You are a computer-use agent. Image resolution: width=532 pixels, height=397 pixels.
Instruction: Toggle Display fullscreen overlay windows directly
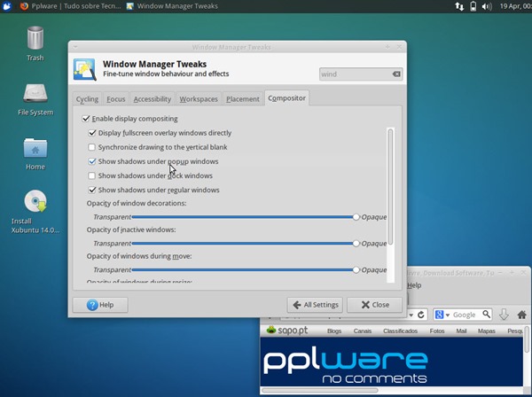[92, 133]
